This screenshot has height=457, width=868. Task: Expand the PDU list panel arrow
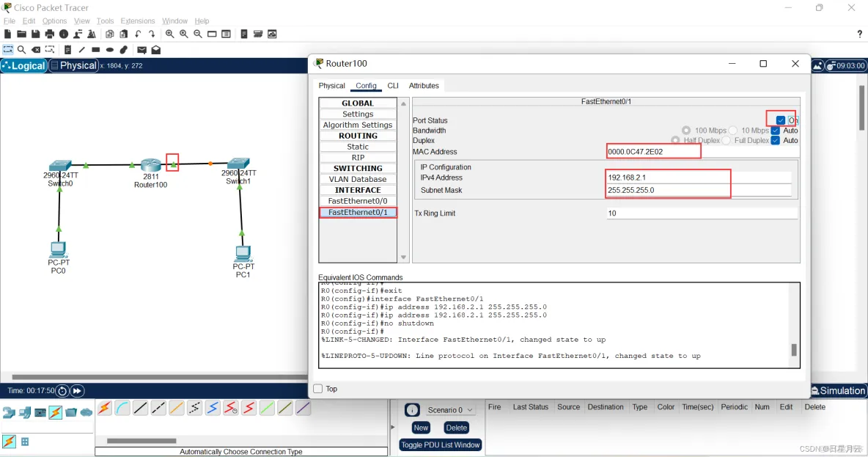click(393, 427)
